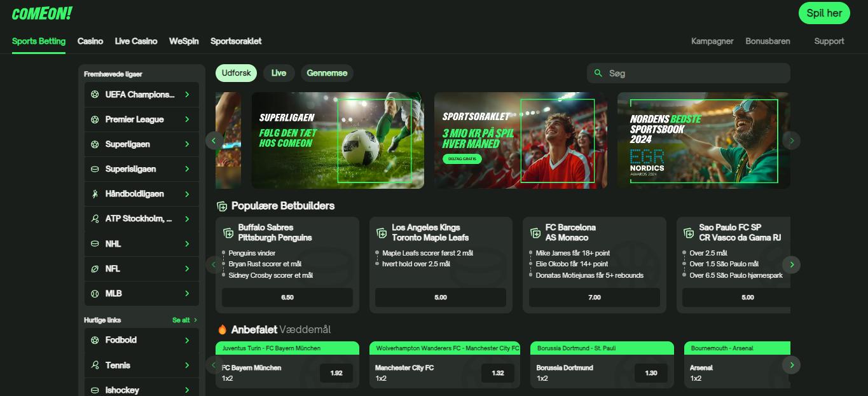This screenshot has width=868, height=396.
Task: Expand Håndboldligaen chevron
Action: click(187, 194)
